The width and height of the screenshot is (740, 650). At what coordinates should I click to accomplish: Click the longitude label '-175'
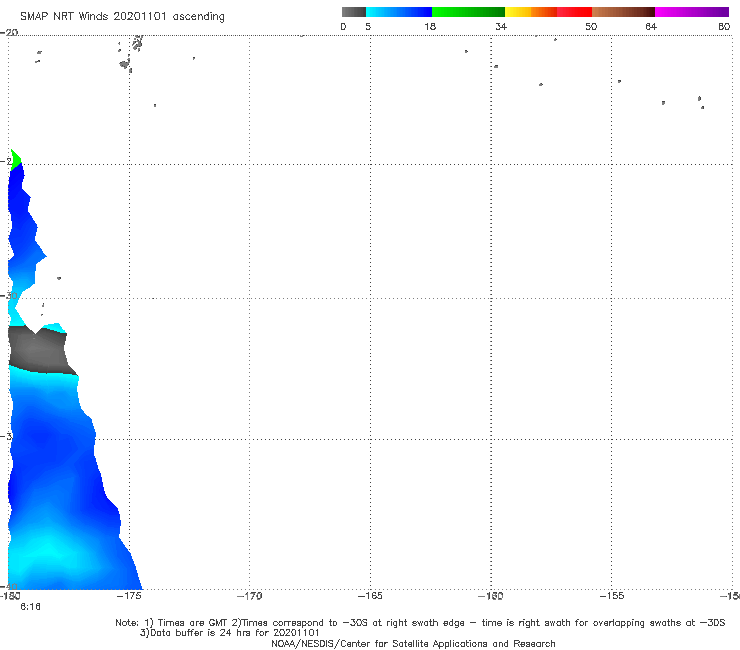pyautogui.click(x=129, y=596)
